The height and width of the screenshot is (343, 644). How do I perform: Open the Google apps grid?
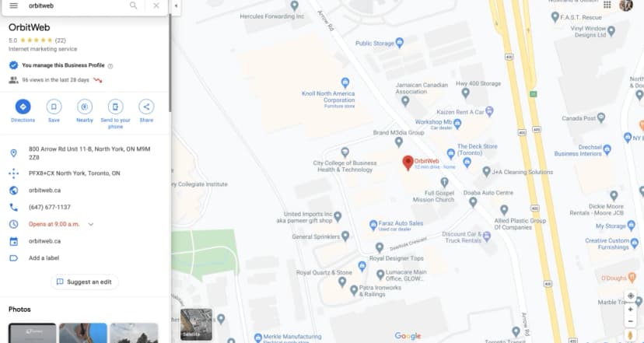607,5
